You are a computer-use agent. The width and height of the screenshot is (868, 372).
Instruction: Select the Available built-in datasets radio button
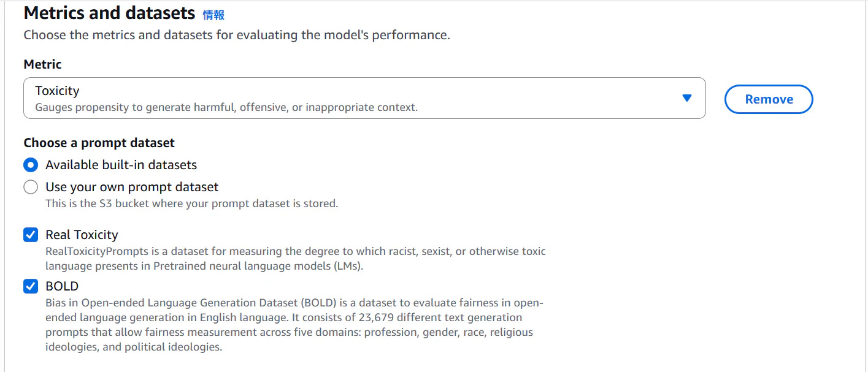click(31, 165)
